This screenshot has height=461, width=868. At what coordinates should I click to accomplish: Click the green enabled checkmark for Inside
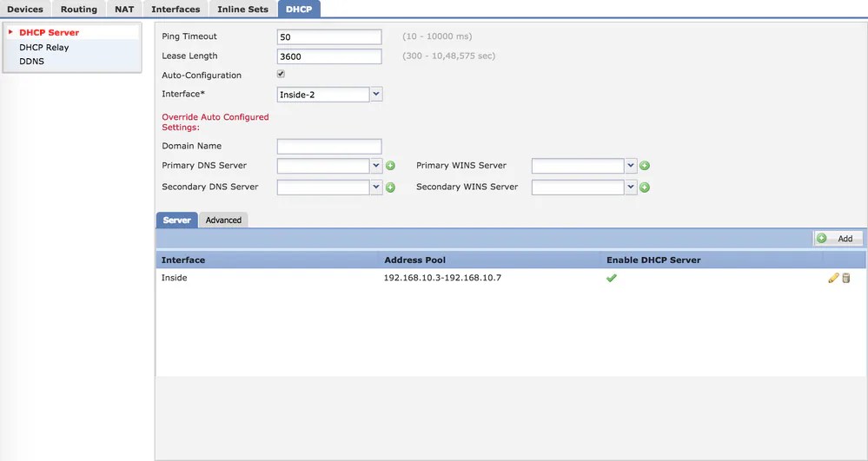[611, 278]
